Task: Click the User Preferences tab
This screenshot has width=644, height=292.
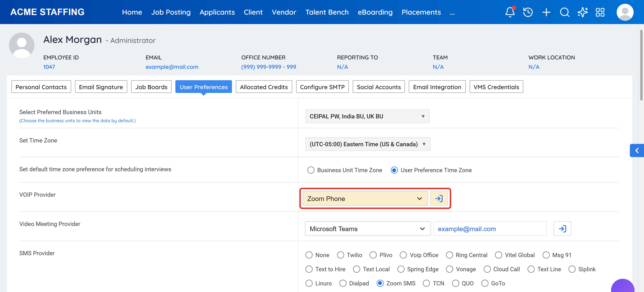Action: tap(204, 87)
